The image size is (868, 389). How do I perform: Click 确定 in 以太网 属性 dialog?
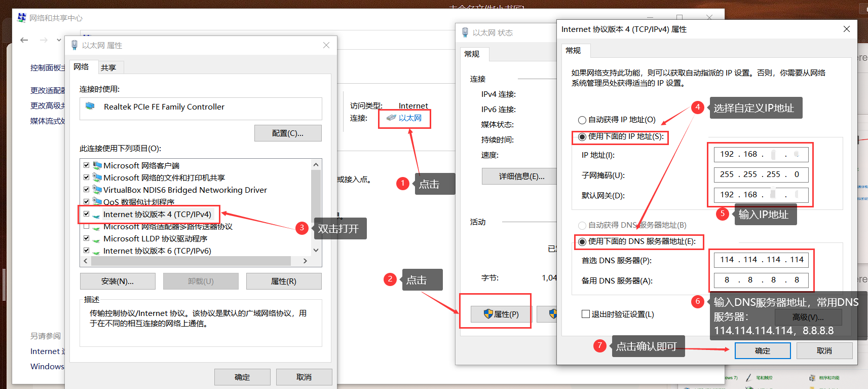pyautogui.click(x=242, y=377)
